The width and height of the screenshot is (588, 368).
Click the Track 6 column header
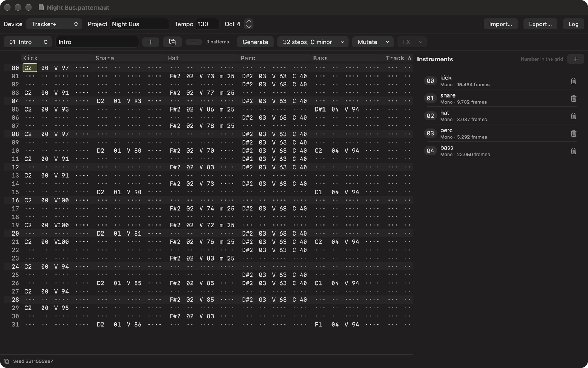399,58
